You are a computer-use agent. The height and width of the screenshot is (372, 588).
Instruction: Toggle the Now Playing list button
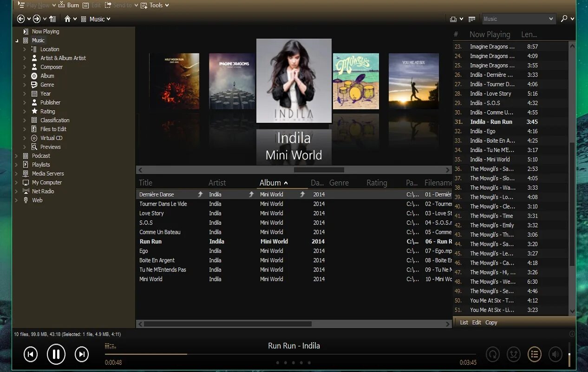pyautogui.click(x=535, y=355)
